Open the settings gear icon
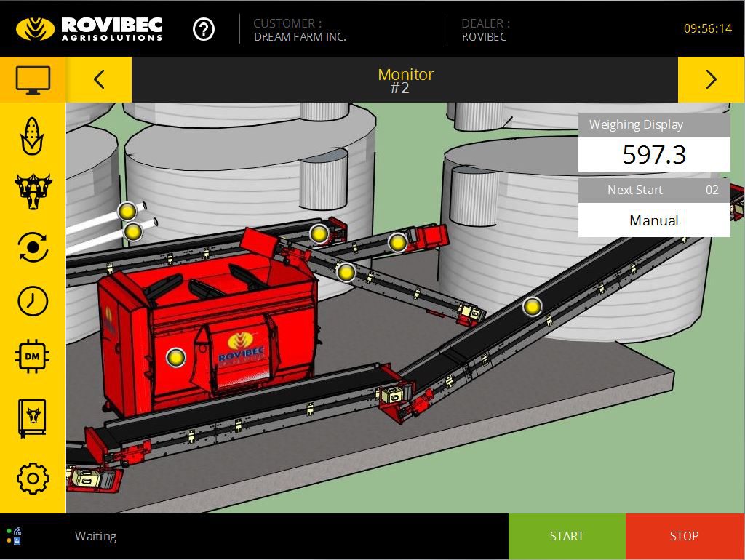 pos(33,479)
